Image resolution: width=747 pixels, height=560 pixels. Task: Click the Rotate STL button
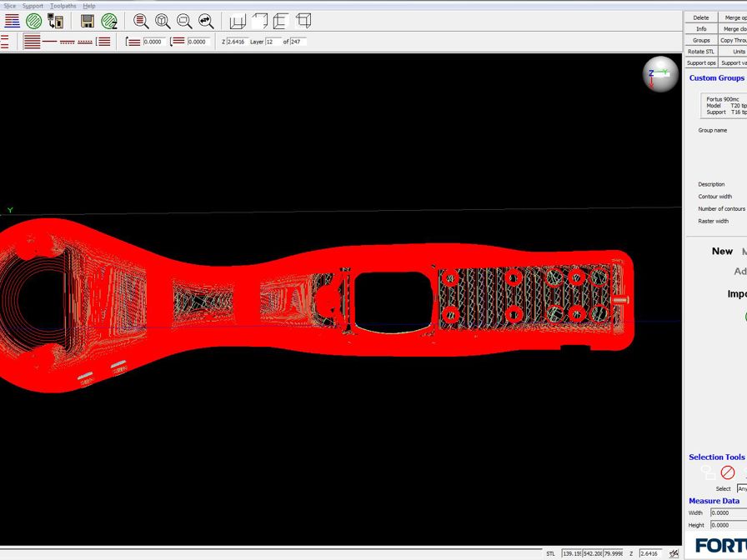coord(700,51)
